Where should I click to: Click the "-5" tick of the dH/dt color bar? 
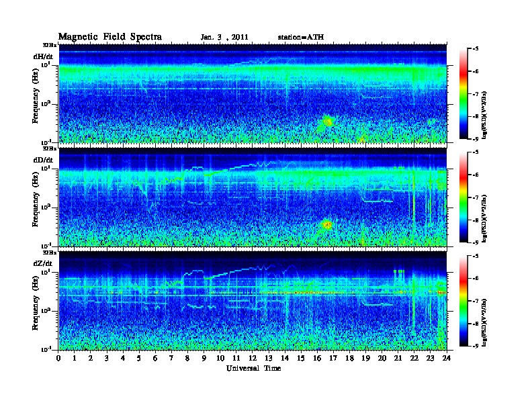(476, 49)
